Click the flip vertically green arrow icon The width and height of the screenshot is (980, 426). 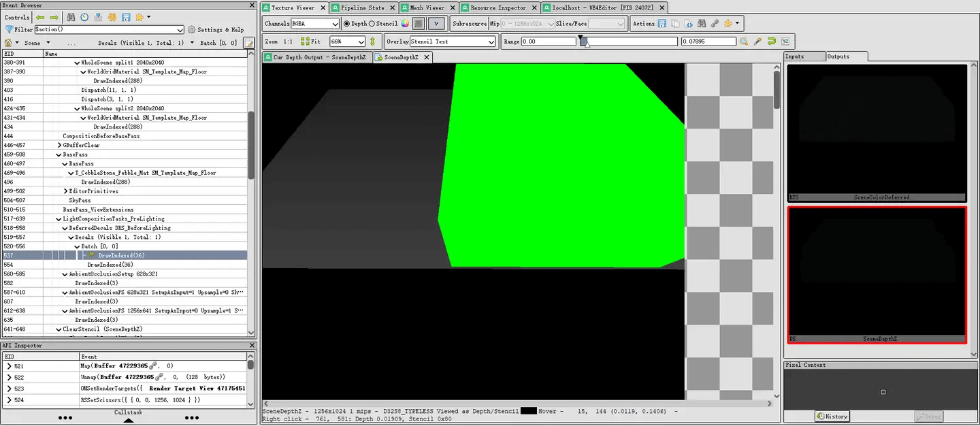pyautogui.click(x=372, y=42)
